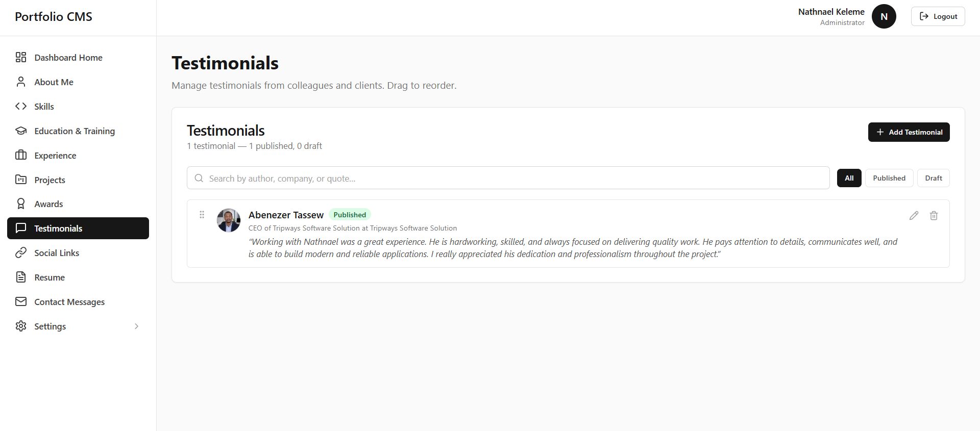View Contact Messages
This screenshot has height=431, width=980.
pos(78,302)
